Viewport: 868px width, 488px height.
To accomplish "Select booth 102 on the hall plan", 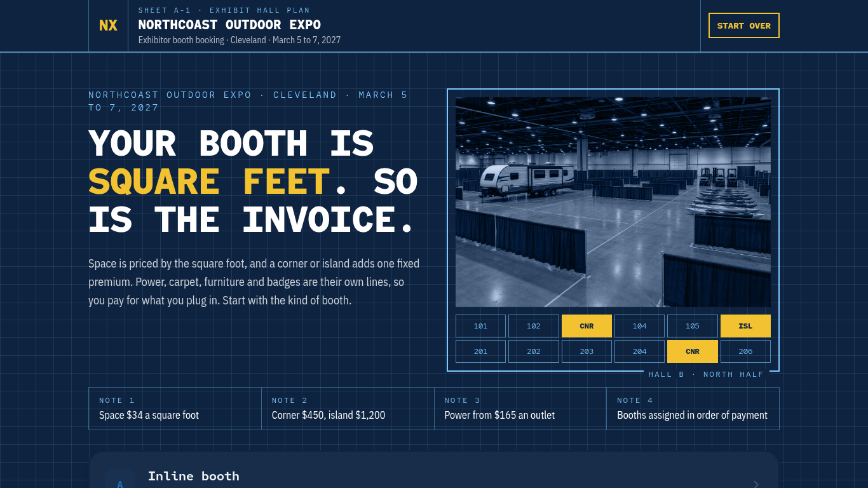I will point(534,326).
